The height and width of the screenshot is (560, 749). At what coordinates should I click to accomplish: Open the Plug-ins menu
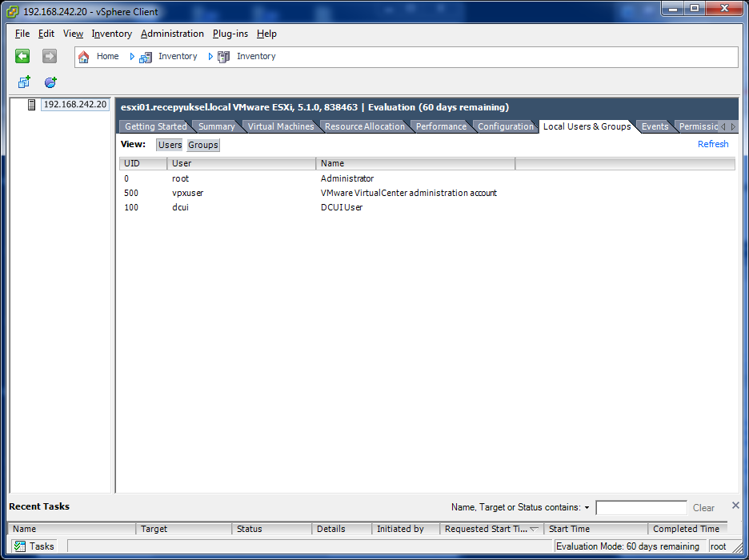pyautogui.click(x=230, y=34)
